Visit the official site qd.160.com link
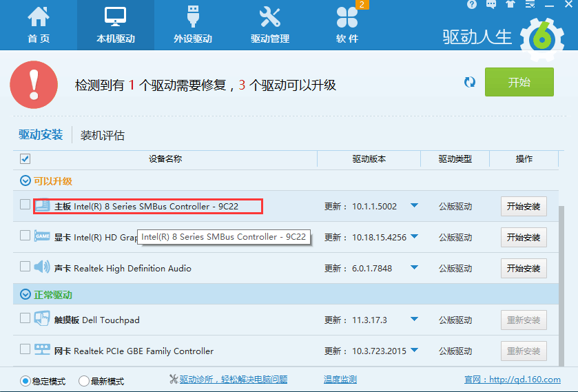 tap(513, 380)
